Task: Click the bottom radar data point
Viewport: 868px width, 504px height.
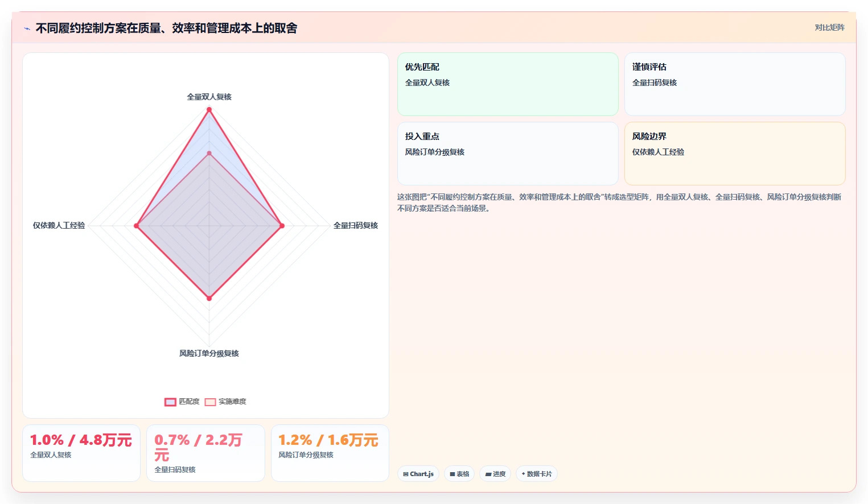Action: pyautogui.click(x=209, y=298)
